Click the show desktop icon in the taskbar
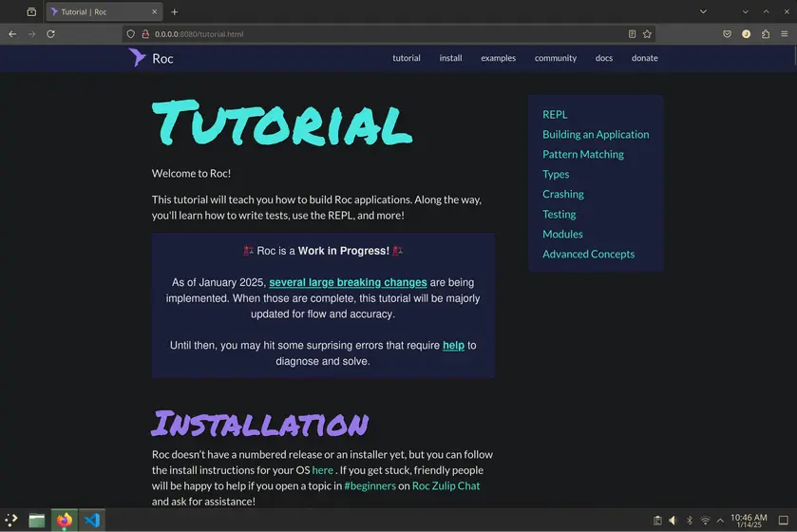The width and height of the screenshot is (797, 532). [x=784, y=521]
